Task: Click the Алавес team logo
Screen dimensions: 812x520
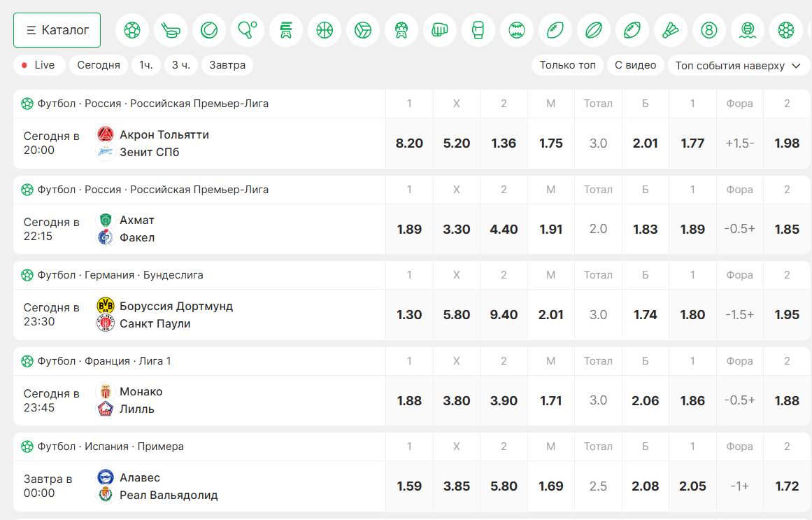Action: pos(106,477)
